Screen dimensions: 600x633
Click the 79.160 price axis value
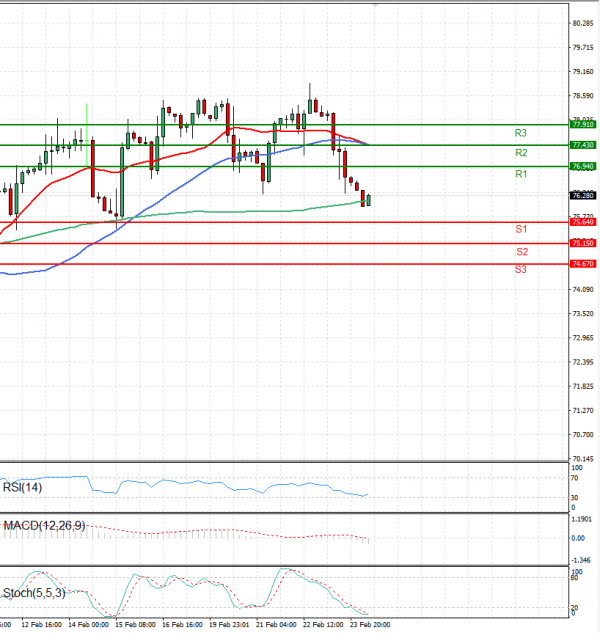(583, 71)
